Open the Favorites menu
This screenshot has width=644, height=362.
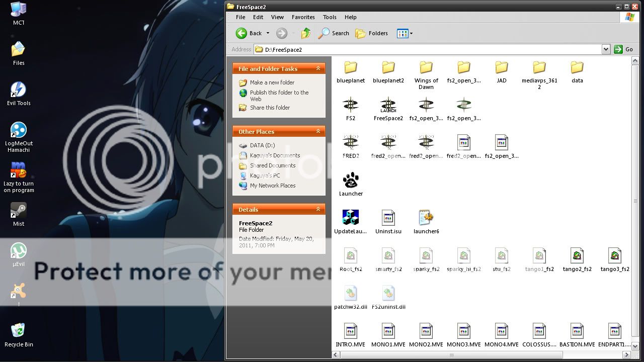(x=303, y=17)
